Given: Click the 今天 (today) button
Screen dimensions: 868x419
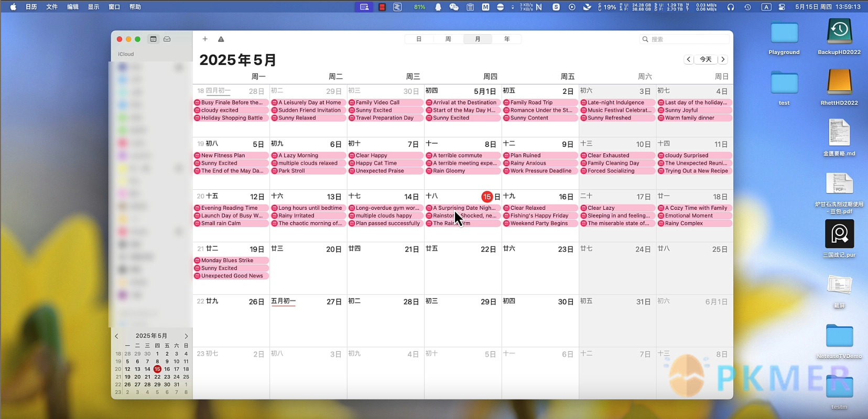Looking at the screenshot, I should coord(706,59).
